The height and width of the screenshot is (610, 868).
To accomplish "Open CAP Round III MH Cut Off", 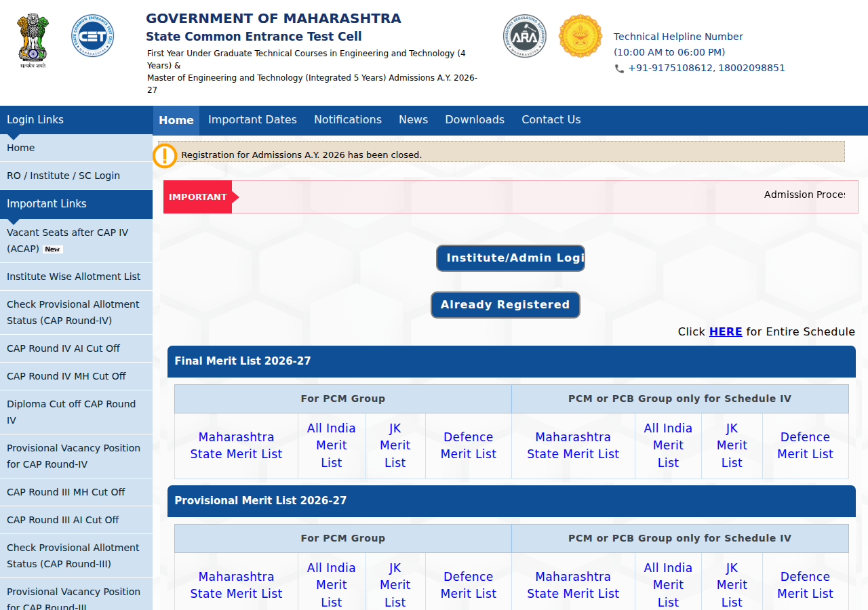I will (76, 492).
